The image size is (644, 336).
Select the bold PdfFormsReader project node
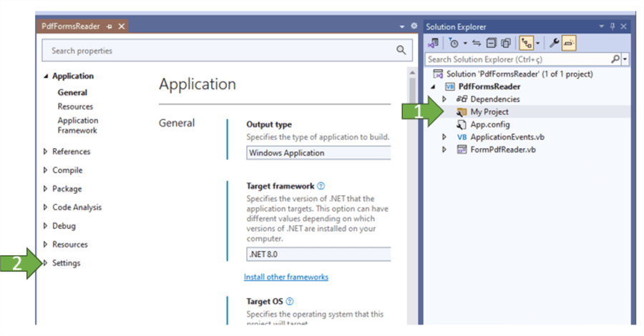489,87
